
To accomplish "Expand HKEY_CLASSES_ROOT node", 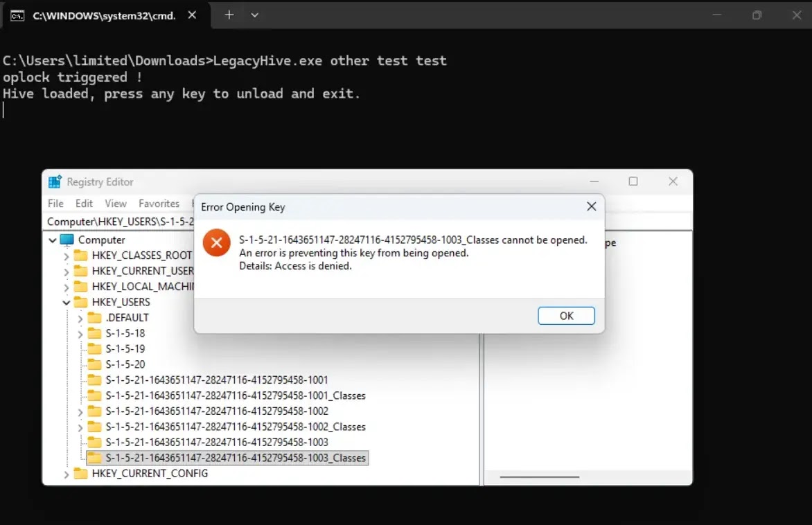I will [67, 256].
